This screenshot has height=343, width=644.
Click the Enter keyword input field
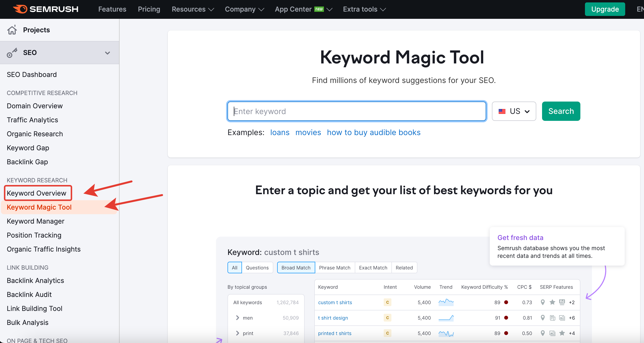tap(356, 111)
